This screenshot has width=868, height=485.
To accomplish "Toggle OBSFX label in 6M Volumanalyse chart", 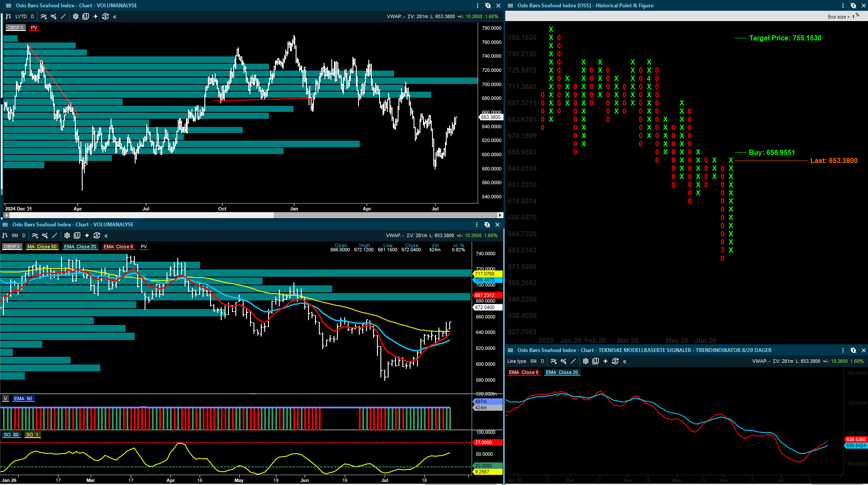I will (12, 247).
